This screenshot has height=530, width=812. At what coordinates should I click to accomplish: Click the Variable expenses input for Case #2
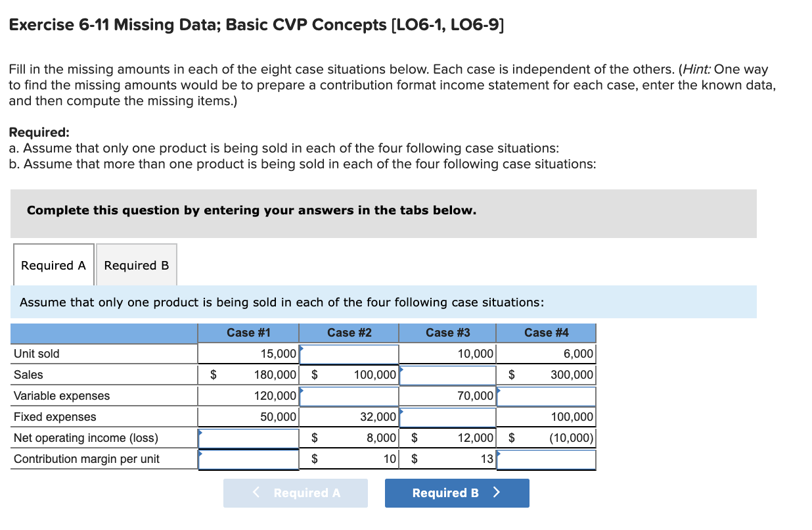click(349, 395)
